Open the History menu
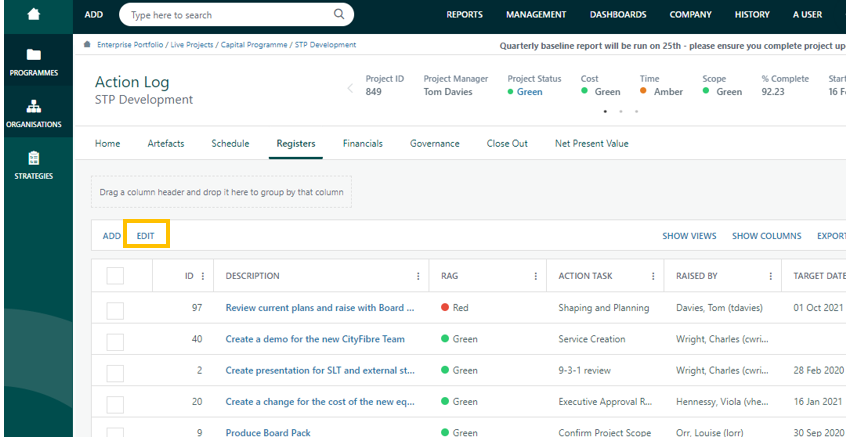Viewport: 846px width, 445px height. point(752,15)
